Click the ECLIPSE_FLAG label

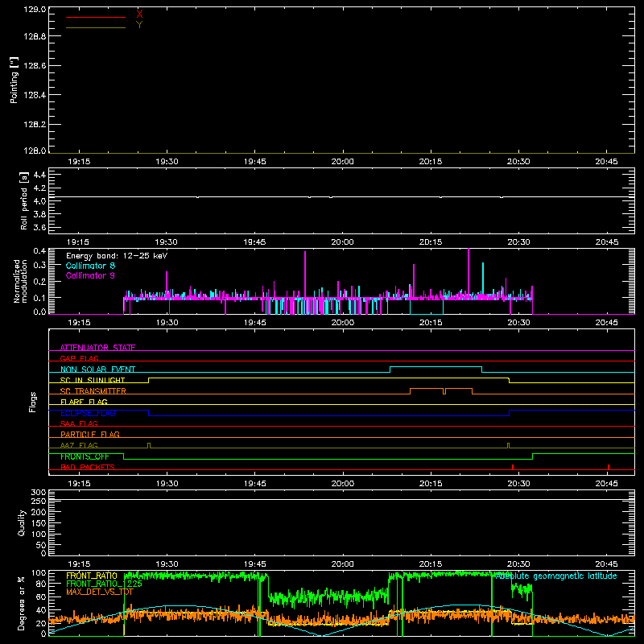[x=88, y=413]
